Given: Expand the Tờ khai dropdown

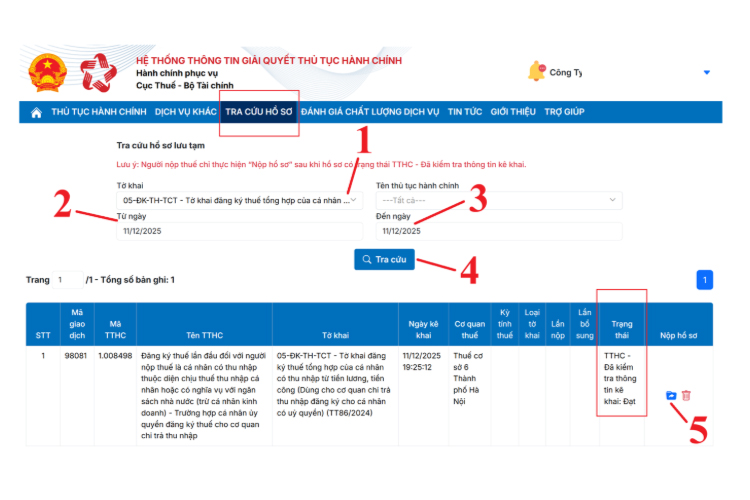Looking at the screenshot, I should tap(236, 200).
